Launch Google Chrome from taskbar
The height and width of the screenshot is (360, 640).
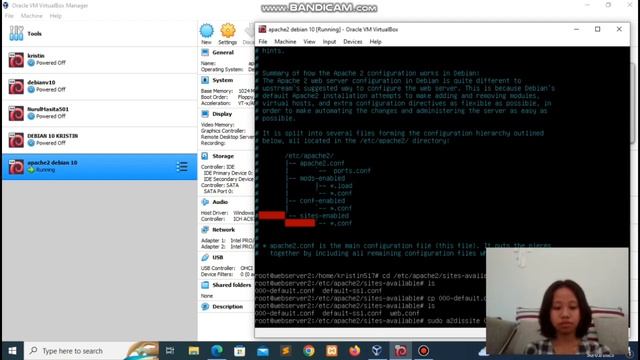tap(309, 351)
